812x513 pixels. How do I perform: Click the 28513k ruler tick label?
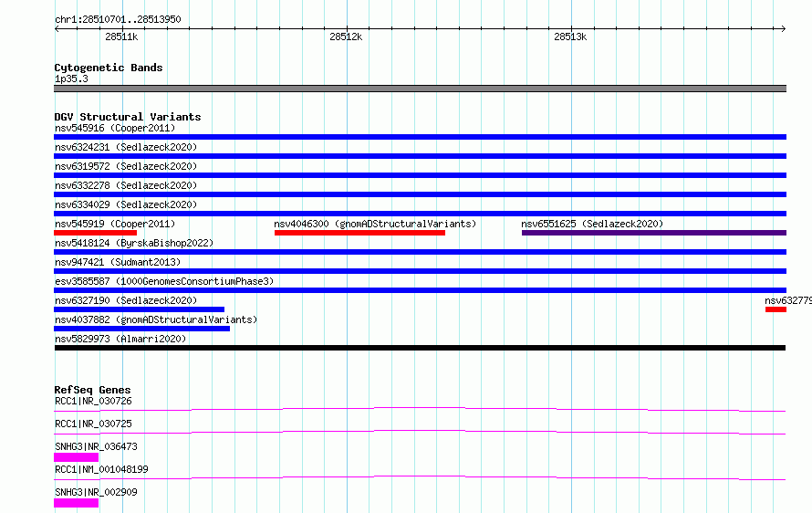(570, 37)
